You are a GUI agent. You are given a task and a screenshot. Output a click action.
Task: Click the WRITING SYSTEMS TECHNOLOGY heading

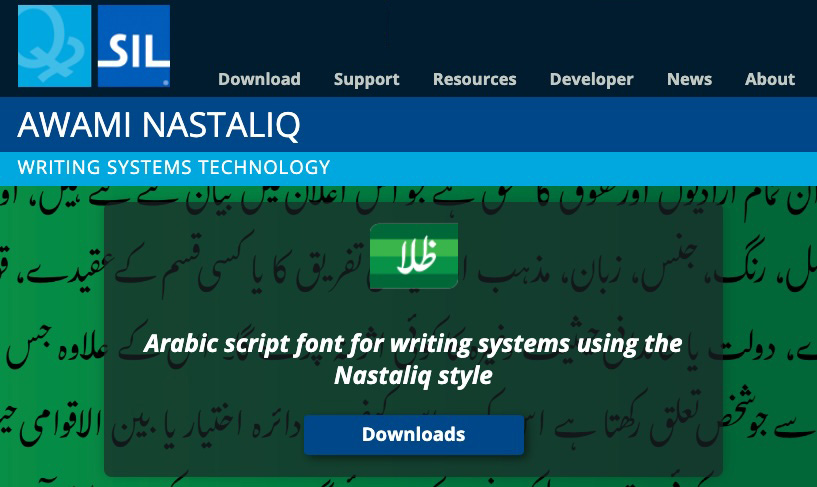[x=174, y=167]
